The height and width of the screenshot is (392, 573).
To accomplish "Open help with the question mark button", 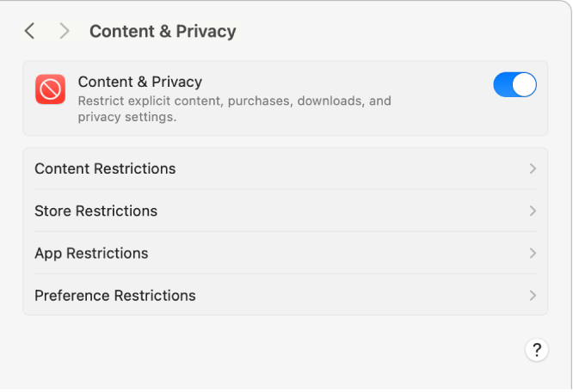I will [x=536, y=350].
